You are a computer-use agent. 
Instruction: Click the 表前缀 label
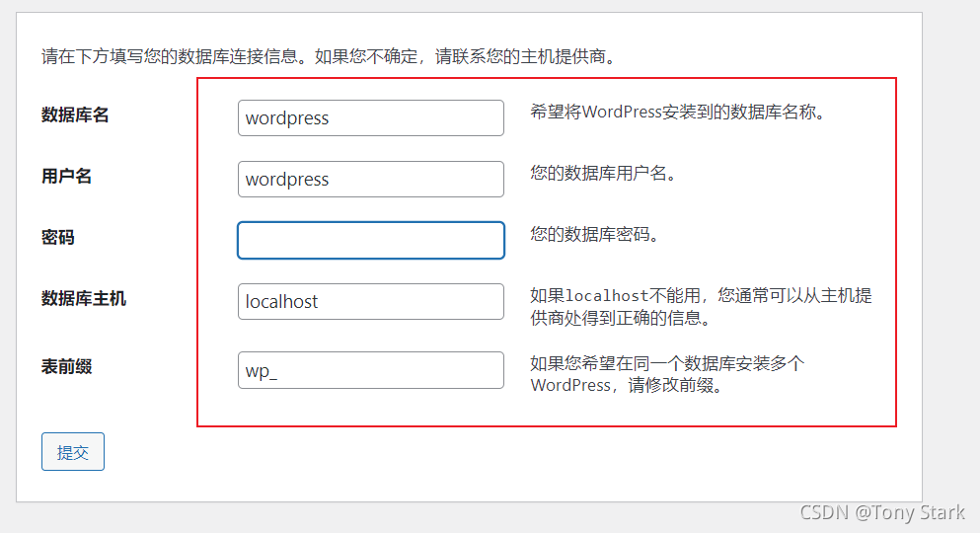click(66, 367)
